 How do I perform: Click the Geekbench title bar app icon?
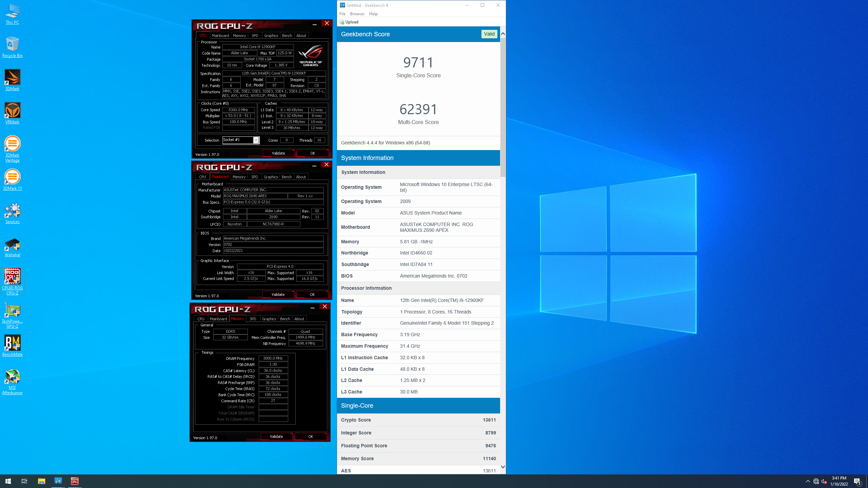(342, 5)
